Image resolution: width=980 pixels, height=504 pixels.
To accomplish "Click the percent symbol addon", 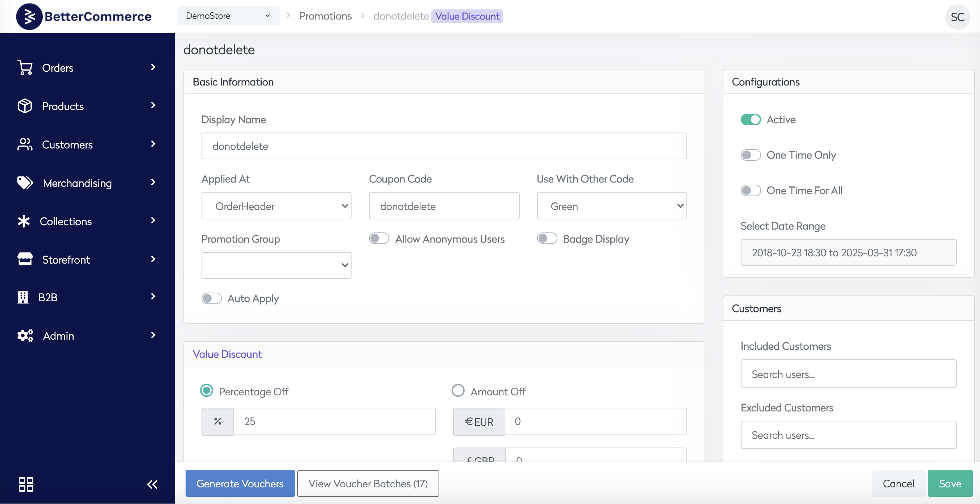I will coord(217,421).
